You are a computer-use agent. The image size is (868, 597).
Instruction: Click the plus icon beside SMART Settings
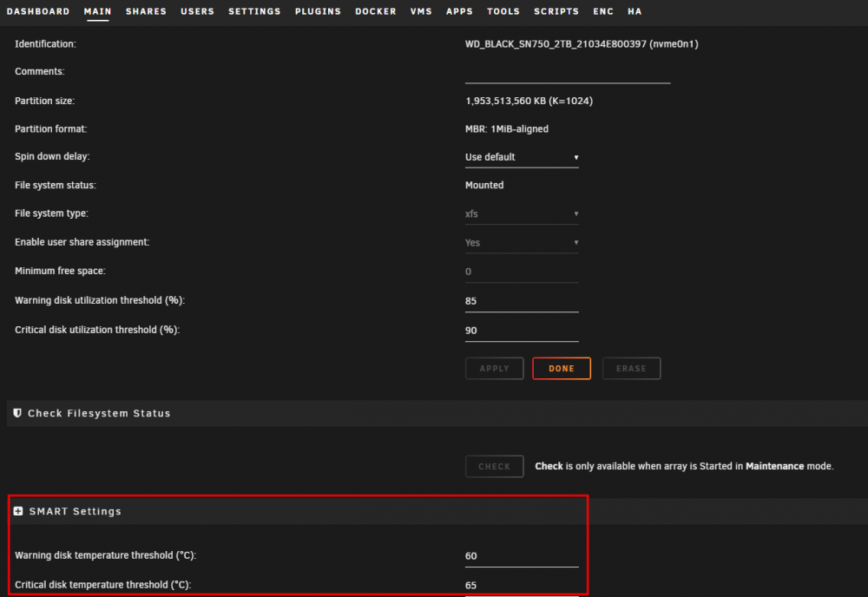(x=18, y=511)
